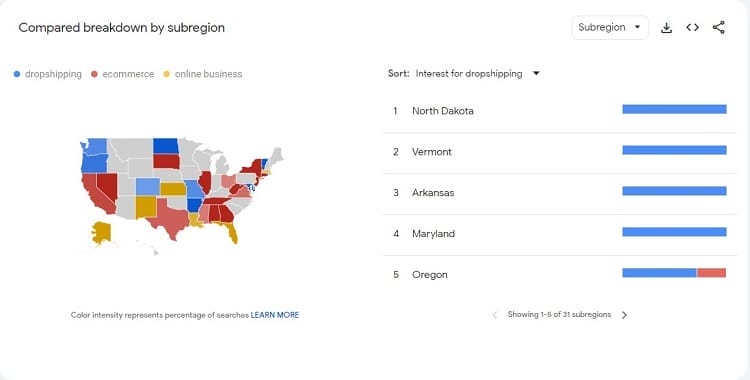Click the previous page arrow
Viewport: 750px width, 380px height.
pos(495,315)
